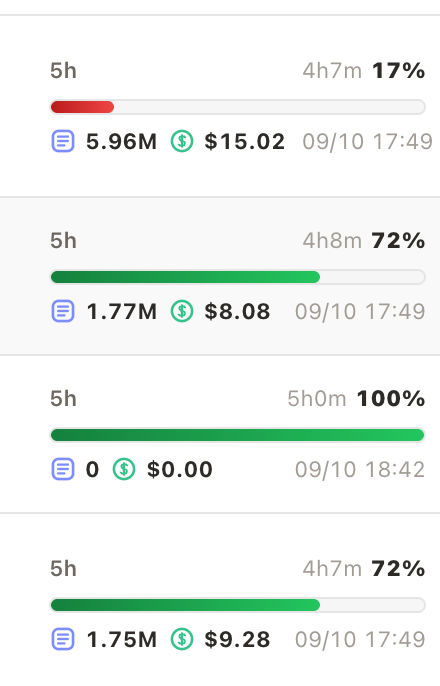Screen dimensions: 440x686
Task: Click the red 17% usage progress bar
Action: [237, 107]
